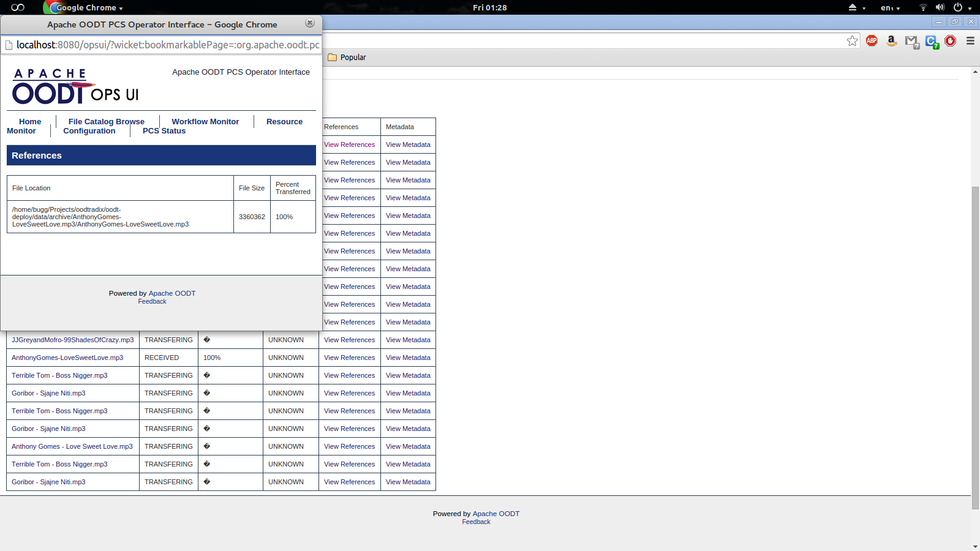Open the Popular bookmarks folder
980x551 pixels.
pos(347,58)
